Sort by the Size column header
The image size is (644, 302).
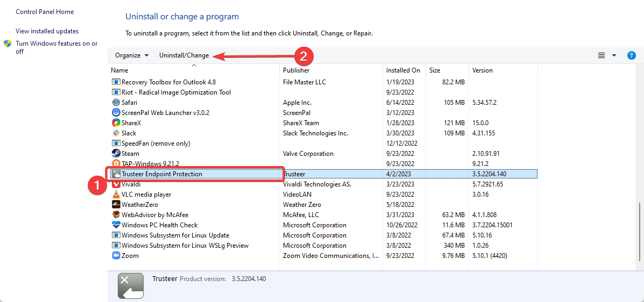click(435, 70)
